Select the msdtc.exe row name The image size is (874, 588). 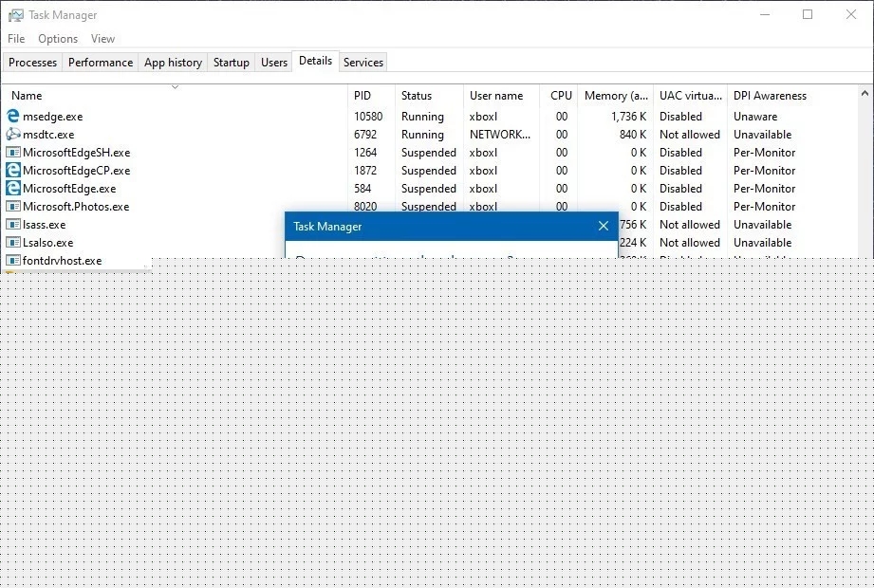pyautogui.click(x=48, y=134)
